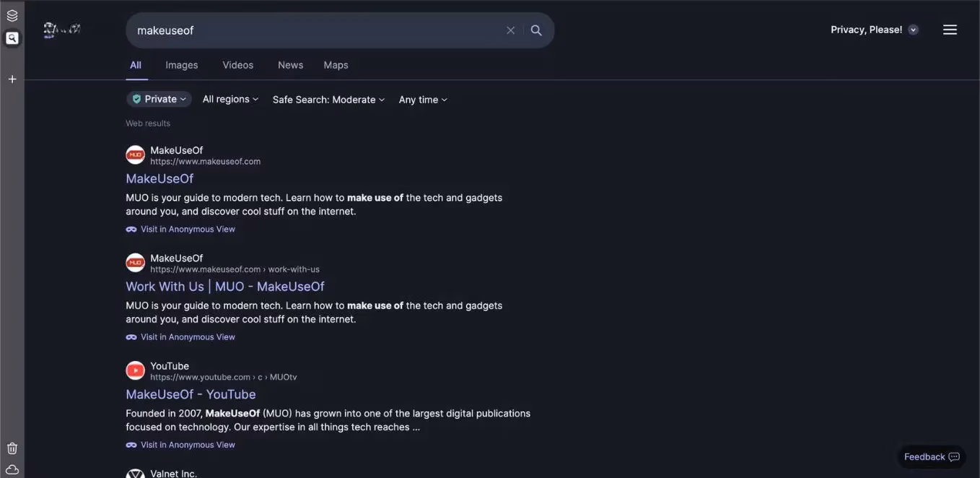
Task: Open the All regions dropdown
Action: click(x=230, y=99)
